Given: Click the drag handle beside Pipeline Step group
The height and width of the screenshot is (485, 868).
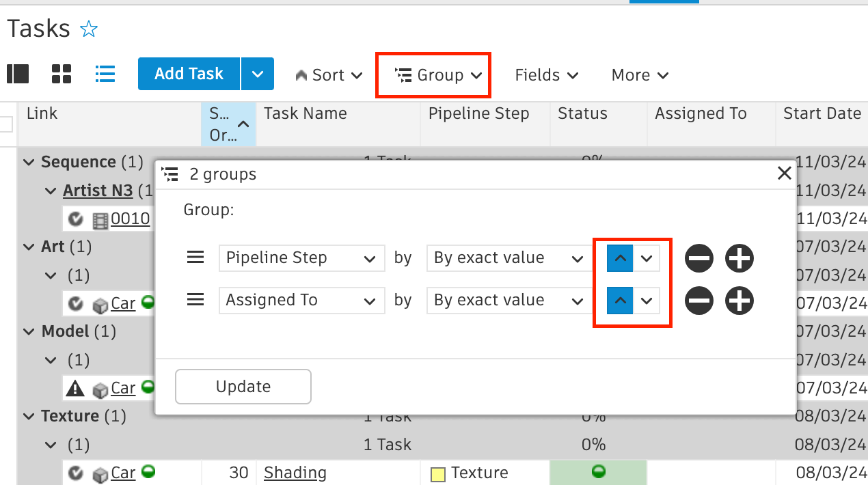Looking at the screenshot, I should 195,257.
